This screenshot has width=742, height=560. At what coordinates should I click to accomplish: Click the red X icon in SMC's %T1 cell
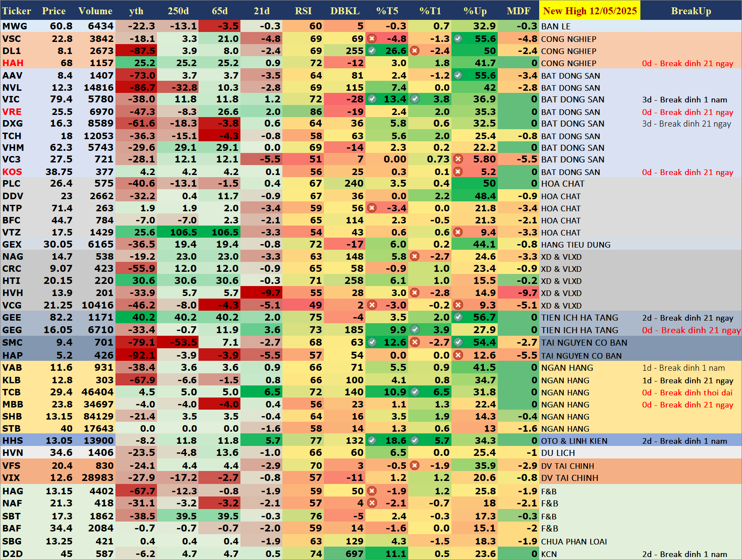[415, 342]
